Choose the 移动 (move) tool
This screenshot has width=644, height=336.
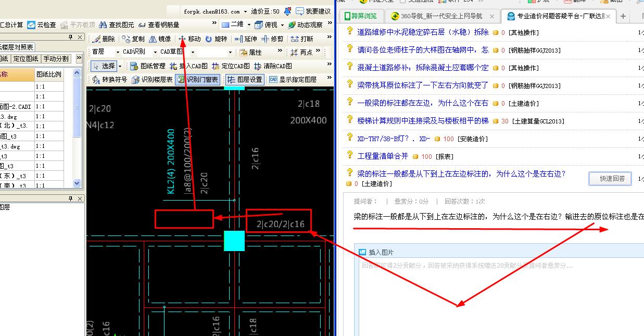(x=190, y=39)
